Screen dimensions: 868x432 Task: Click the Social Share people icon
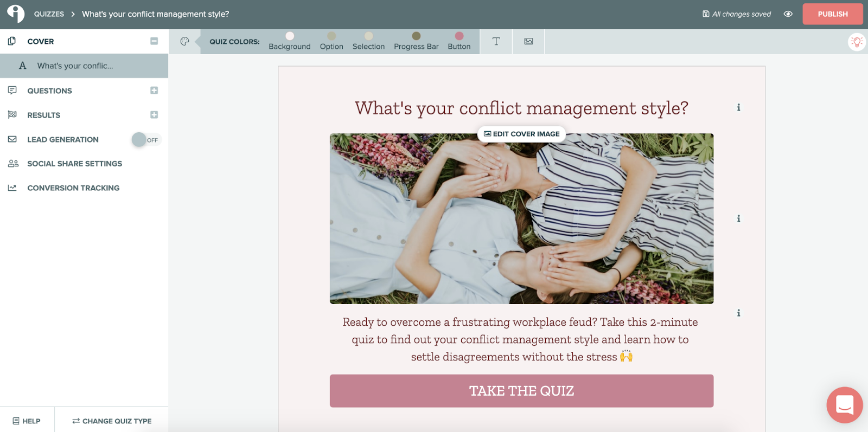click(x=13, y=163)
